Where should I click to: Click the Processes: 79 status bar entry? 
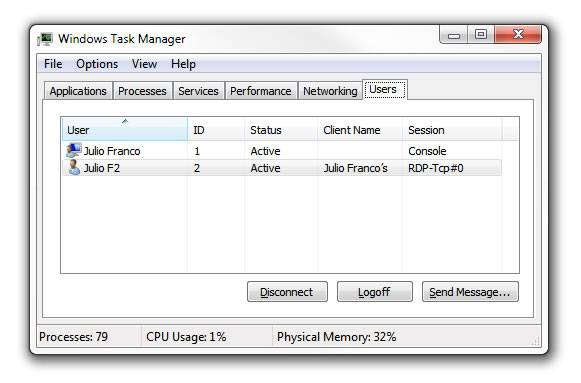(73, 337)
